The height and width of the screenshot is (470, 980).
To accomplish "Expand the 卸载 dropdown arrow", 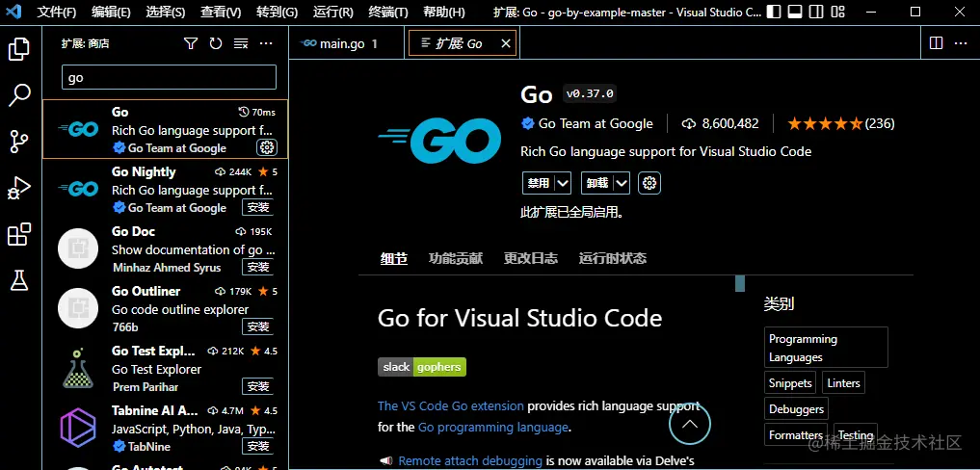I will click(622, 183).
